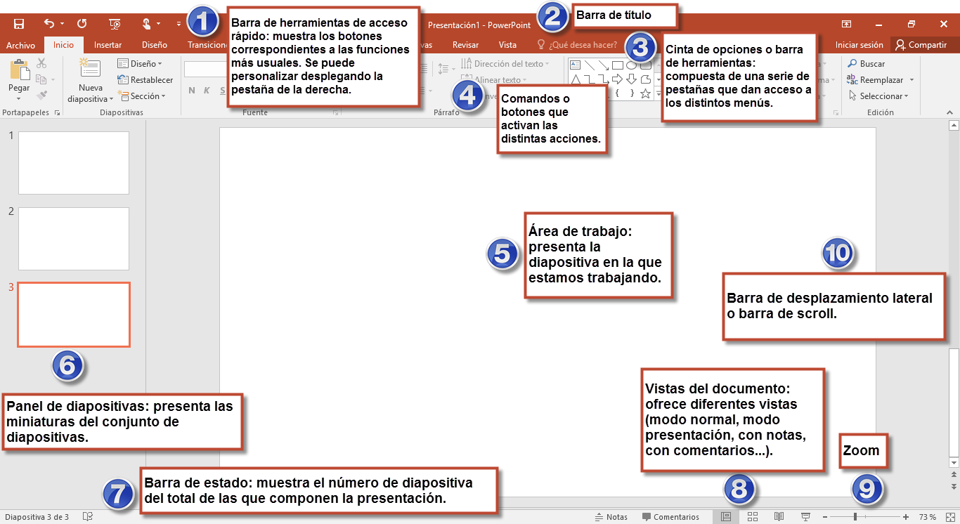Select the right block arrow shape
The height and width of the screenshot is (524, 960).
[618, 79]
